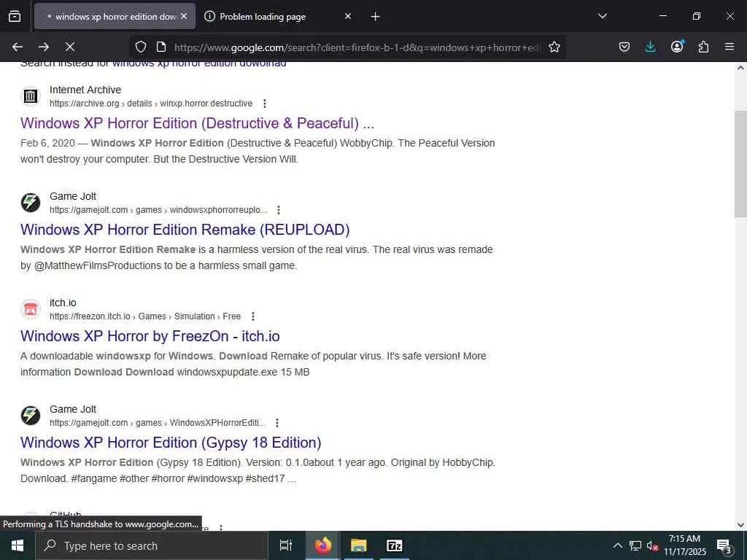Switch to windows xp horror edition tab
The image size is (747, 560).
(x=115, y=16)
